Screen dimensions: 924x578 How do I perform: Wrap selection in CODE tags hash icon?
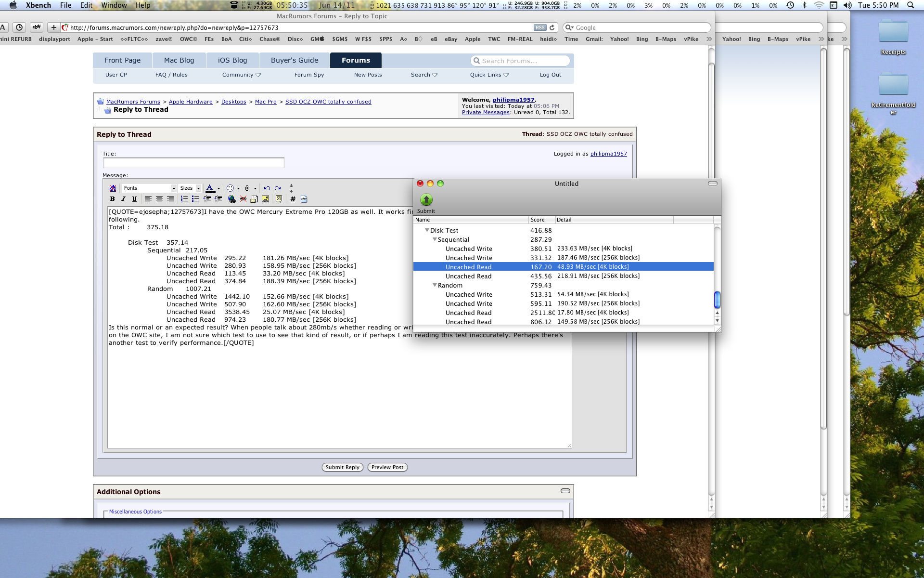(x=293, y=199)
